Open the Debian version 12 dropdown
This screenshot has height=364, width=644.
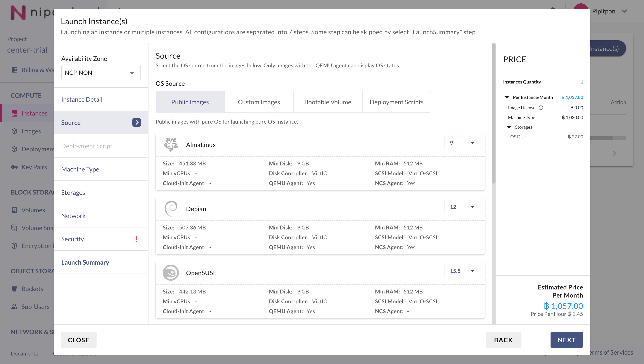(462, 207)
